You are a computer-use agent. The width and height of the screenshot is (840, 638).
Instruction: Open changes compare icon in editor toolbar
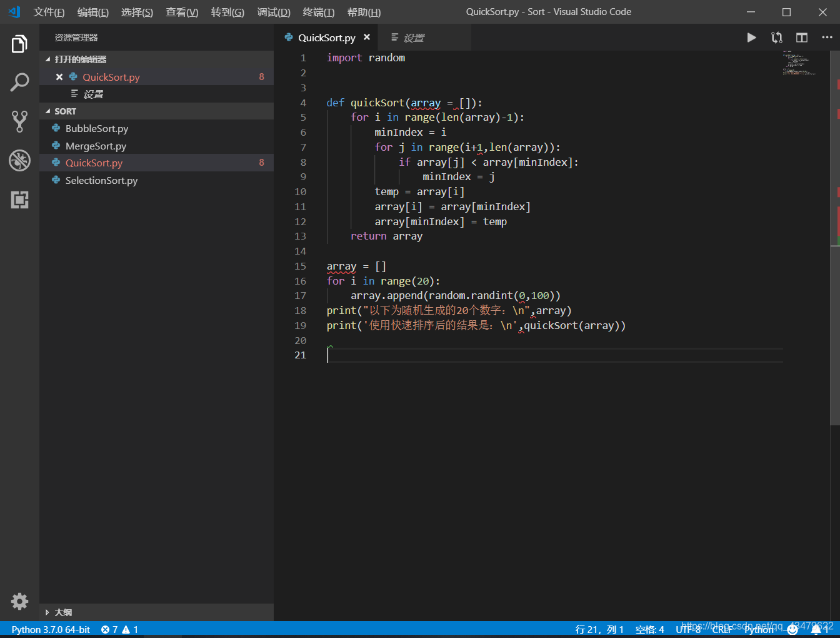[x=776, y=38]
